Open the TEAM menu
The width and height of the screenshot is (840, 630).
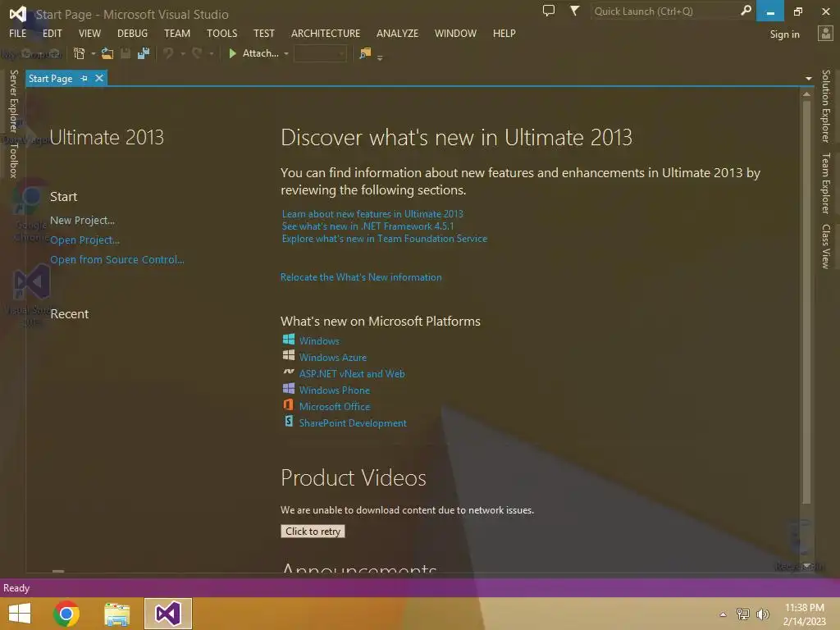pyautogui.click(x=177, y=33)
